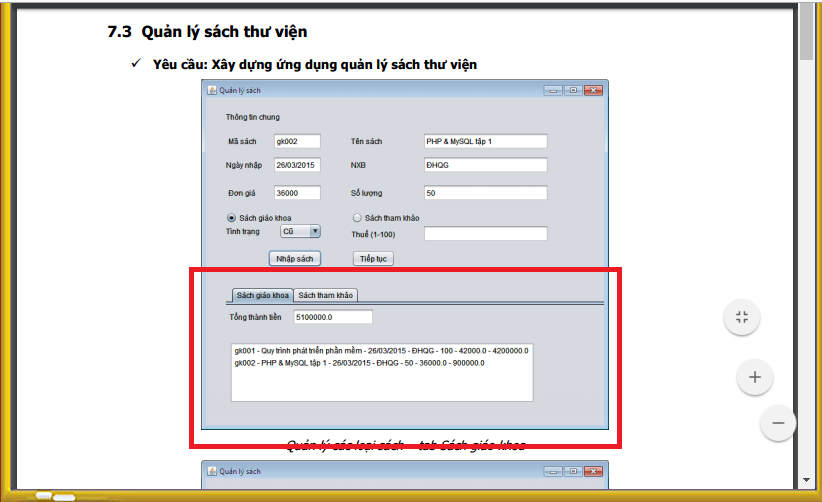Screen dimensions: 822x502
Task: Open the Tình trạng dropdown
Action: (315, 231)
